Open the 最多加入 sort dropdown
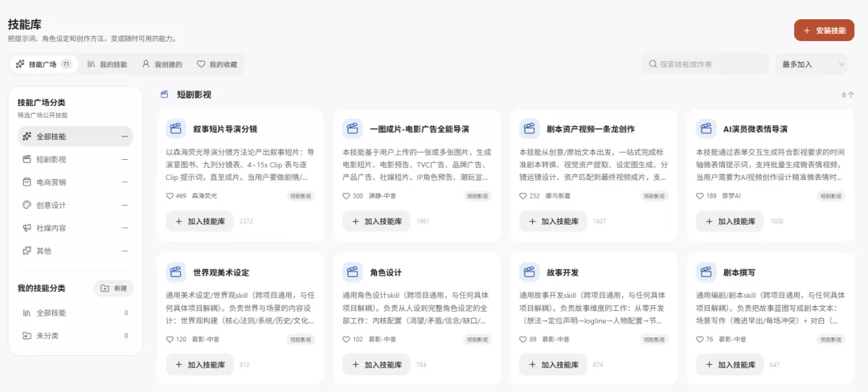The image size is (868, 392). coord(811,64)
